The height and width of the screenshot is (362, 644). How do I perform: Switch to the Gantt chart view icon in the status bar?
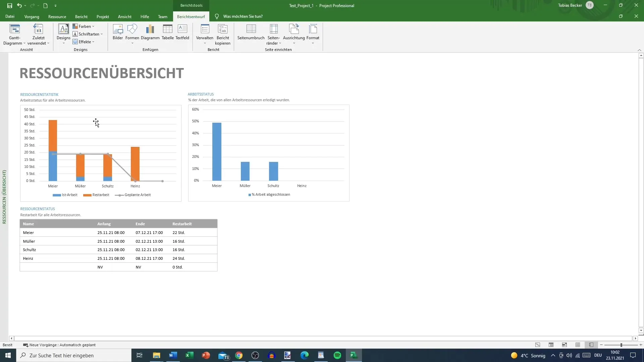[x=538, y=345]
